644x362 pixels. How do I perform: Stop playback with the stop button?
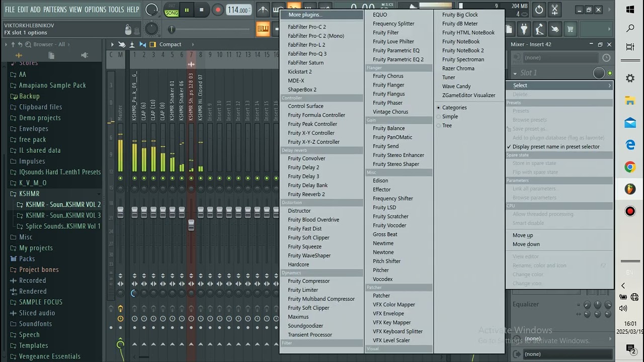pos(202,10)
